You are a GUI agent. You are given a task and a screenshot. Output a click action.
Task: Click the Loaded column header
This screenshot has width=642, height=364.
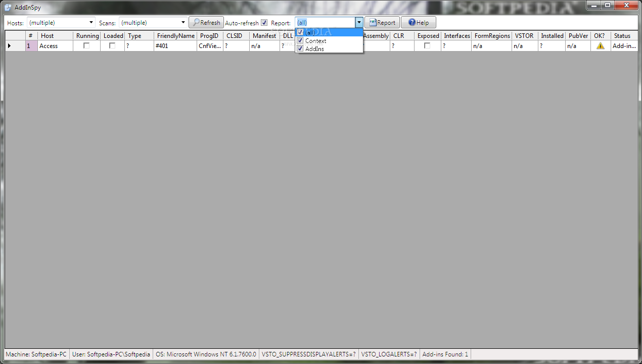point(112,36)
